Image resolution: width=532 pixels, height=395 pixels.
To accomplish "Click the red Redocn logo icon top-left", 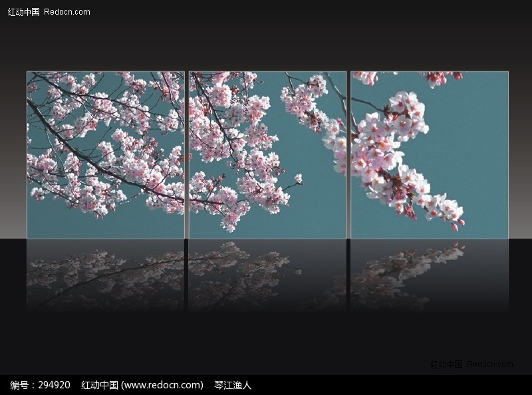I will (22, 11).
